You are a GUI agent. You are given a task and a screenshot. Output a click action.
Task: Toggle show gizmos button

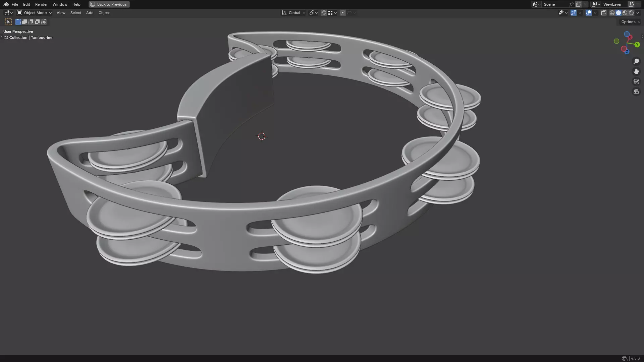pos(574,13)
